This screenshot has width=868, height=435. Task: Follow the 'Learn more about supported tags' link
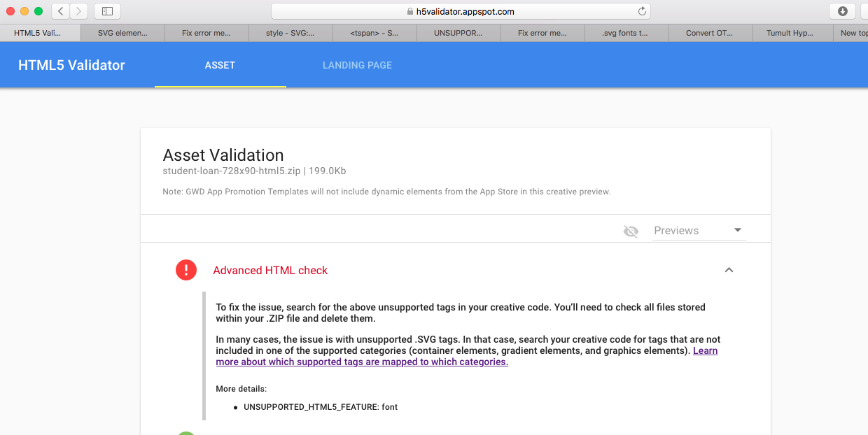click(466, 356)
